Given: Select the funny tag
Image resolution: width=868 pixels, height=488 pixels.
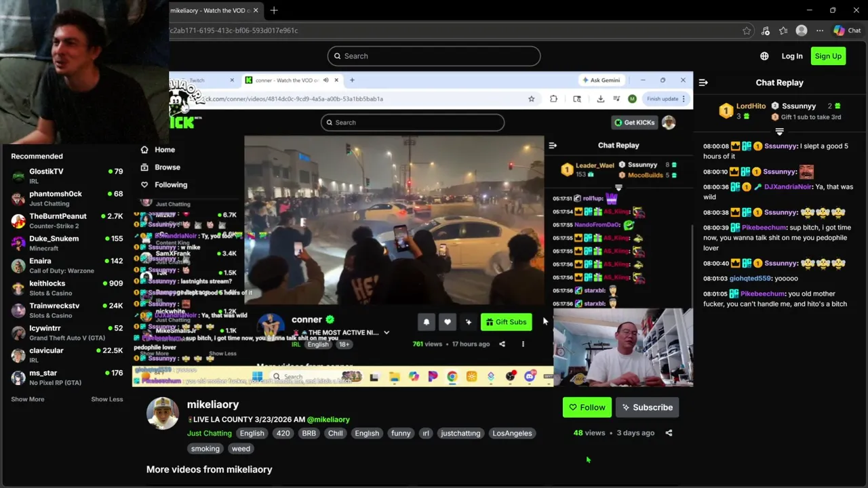Looking at the screenshot, I should [x=401, y=433].
